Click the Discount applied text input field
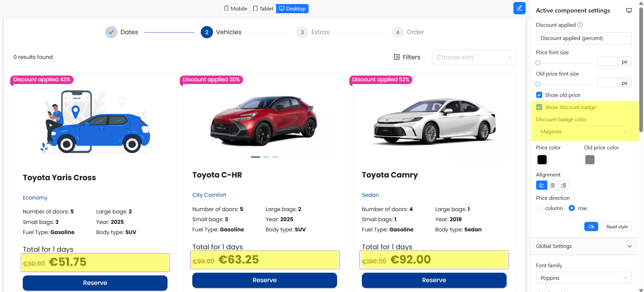Viewport: 644px width, 292px height. 583,38
